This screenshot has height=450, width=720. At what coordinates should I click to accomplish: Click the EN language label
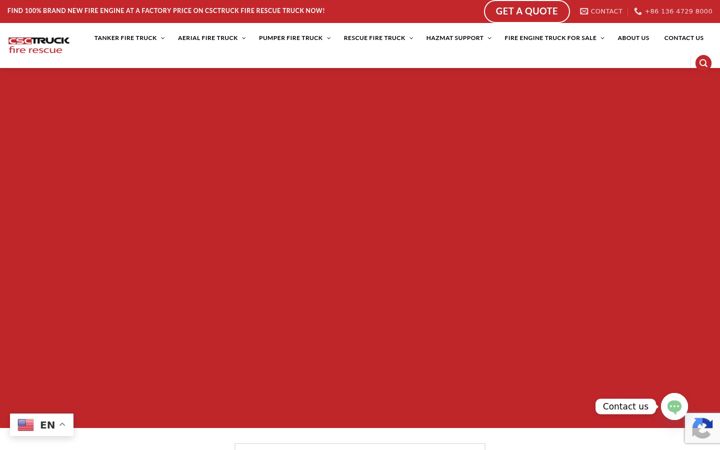pyautogui.click(x=48, y=425)
